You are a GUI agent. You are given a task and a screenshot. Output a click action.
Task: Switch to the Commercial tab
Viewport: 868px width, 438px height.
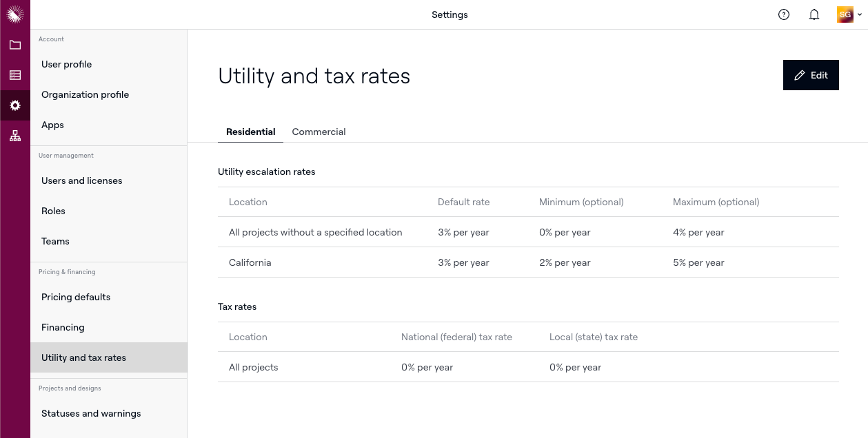[x=319, y=132]
